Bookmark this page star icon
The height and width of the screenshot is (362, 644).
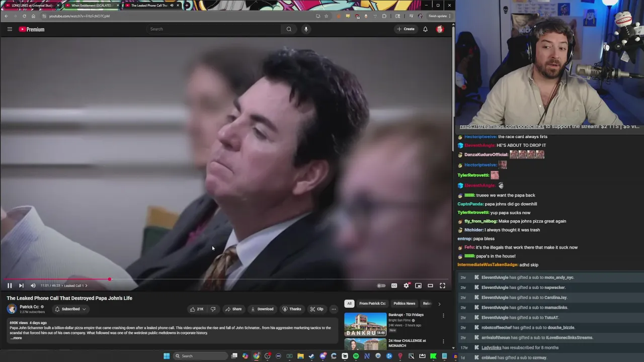click(326, 16)
